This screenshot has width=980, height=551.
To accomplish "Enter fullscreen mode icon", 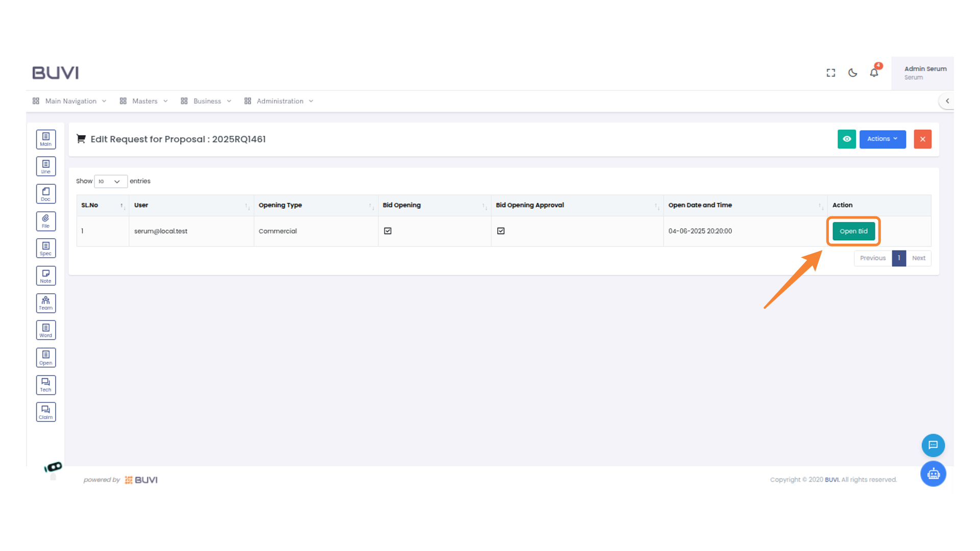I will (831, 73).
